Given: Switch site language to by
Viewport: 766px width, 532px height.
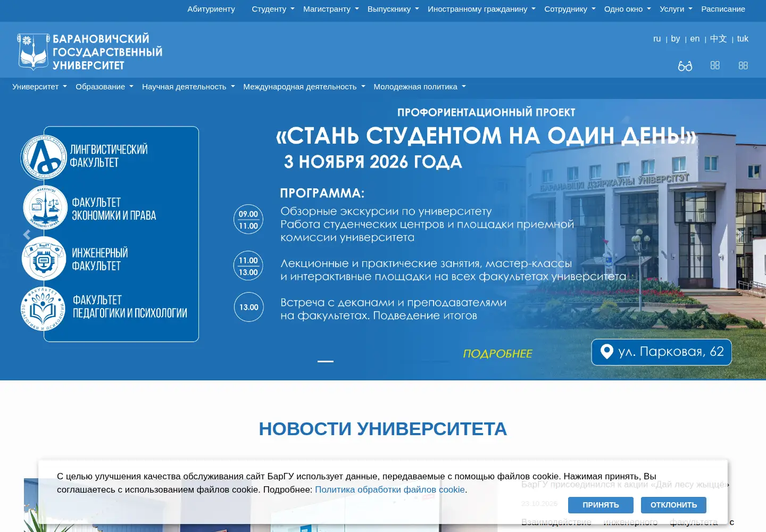Looking at the screenshot, I should pos(676,39).
